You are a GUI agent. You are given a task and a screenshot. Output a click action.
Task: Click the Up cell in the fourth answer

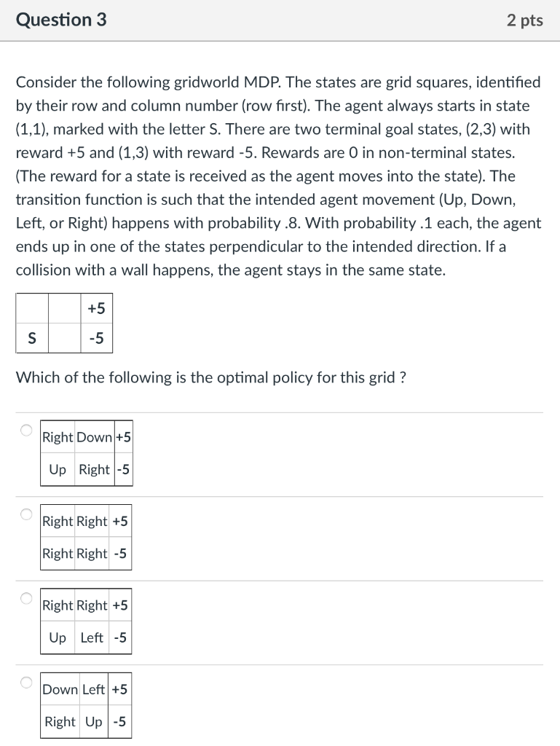pos(95,722)
